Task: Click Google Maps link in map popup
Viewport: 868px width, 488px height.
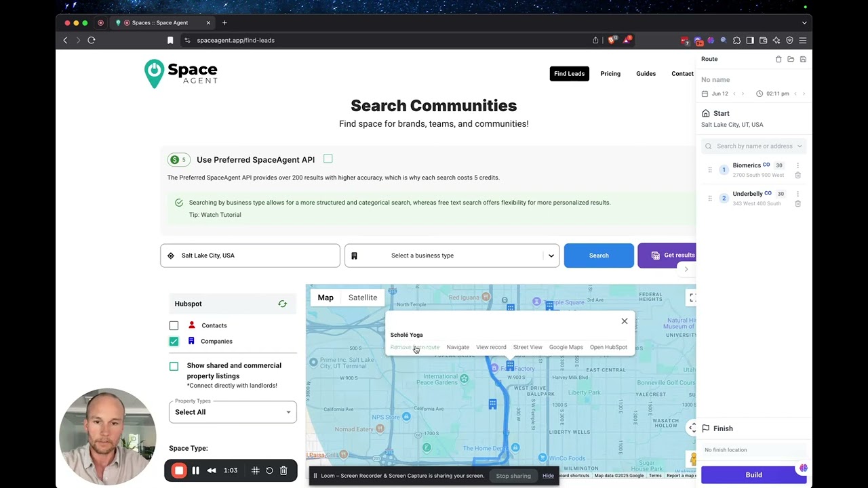Action: (566, 347)
